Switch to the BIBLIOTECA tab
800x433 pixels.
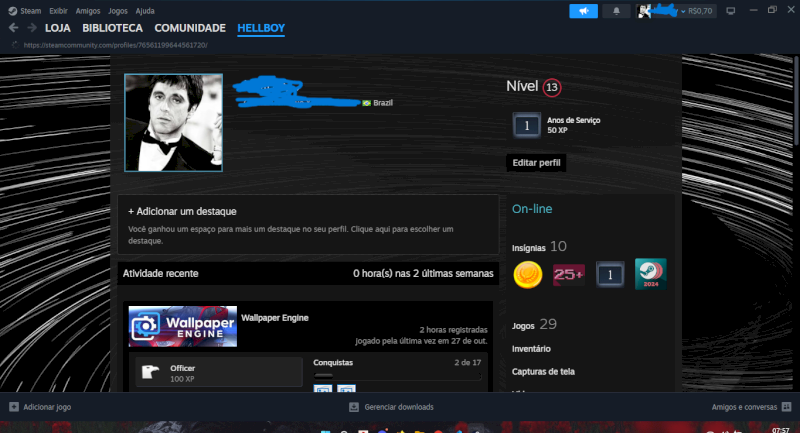pos(112,28)
